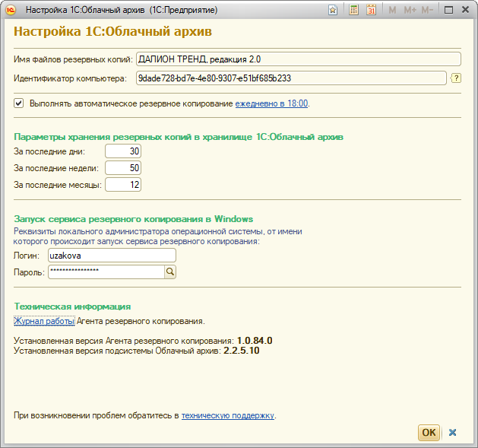This screenshot has height=448, width=478.
Task: Confirm settings with the OK button
Action: 429,433
